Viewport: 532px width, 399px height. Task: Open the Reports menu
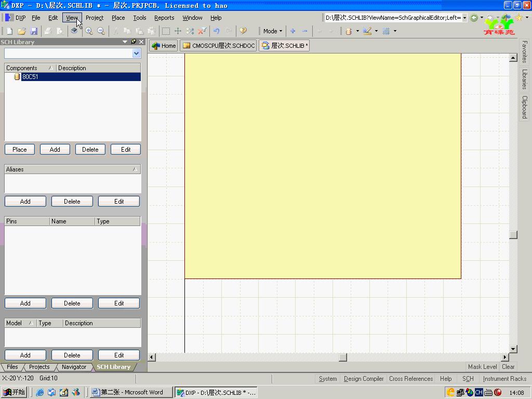(x=164, y=18)
